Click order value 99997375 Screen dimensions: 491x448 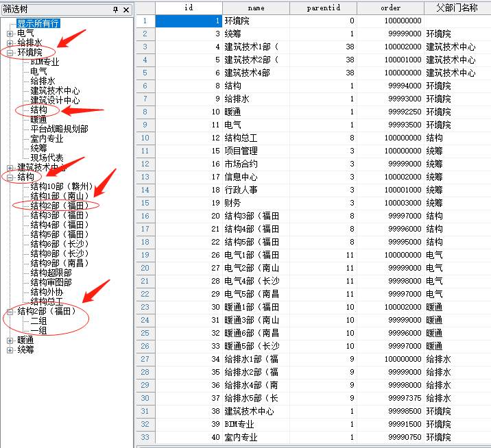pos(390,398)
